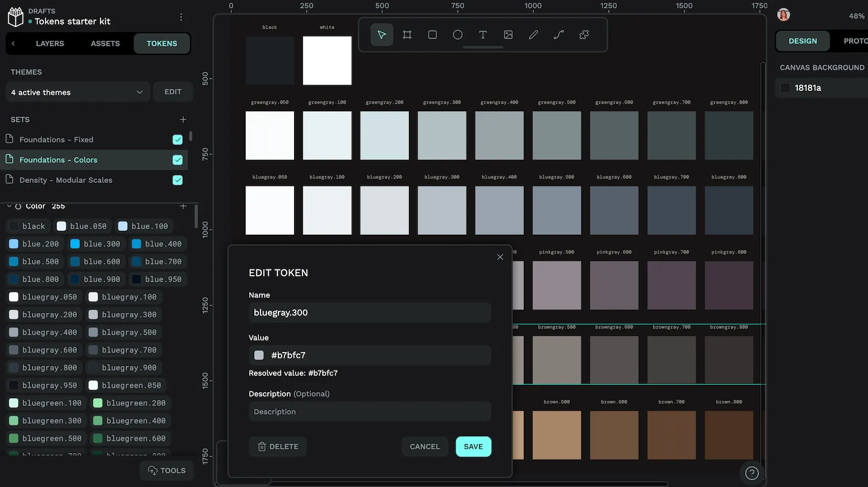Select the Rectangle tool
868x487 pixels.
pyautogui.click(x=432, y=35)
